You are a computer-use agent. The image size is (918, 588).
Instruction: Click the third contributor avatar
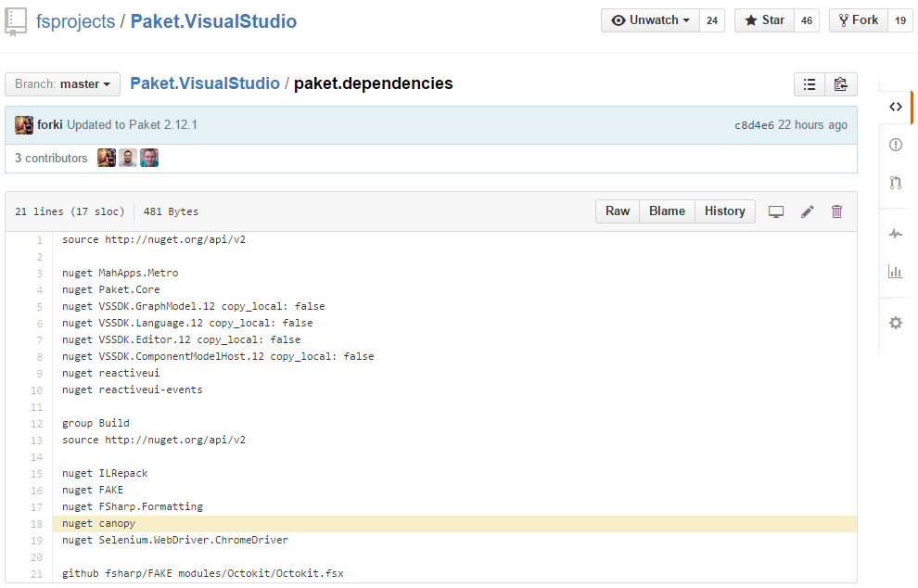148,158
